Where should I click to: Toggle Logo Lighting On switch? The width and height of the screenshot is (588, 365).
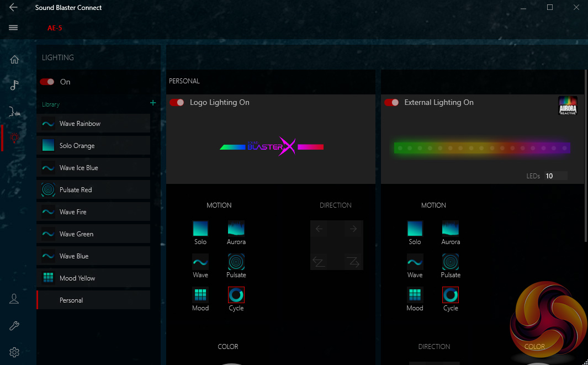point(177,102)
